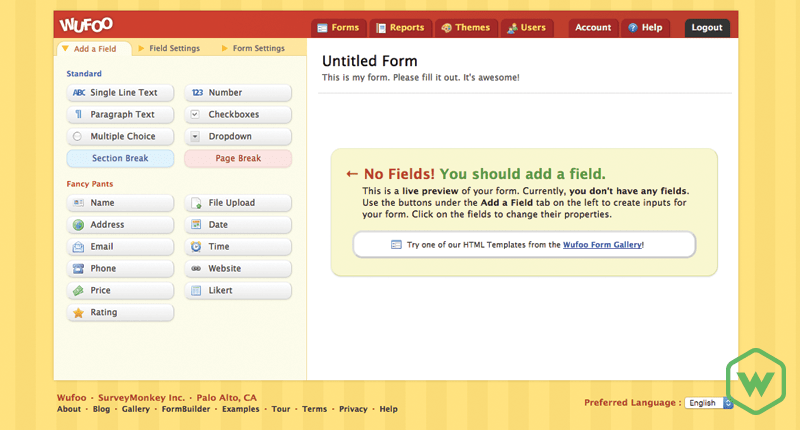Open the Preferred Language dropdown

pos(709,403)
